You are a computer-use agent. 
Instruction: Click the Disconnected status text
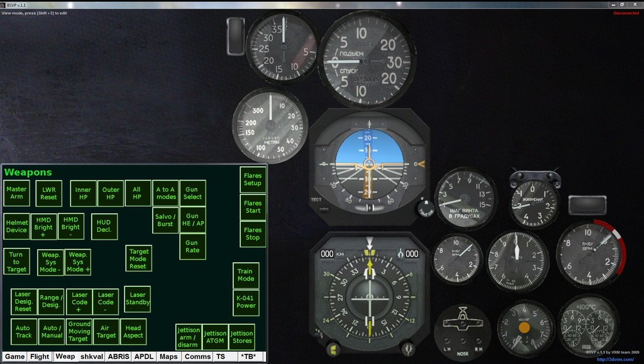[x=626, y=13]
